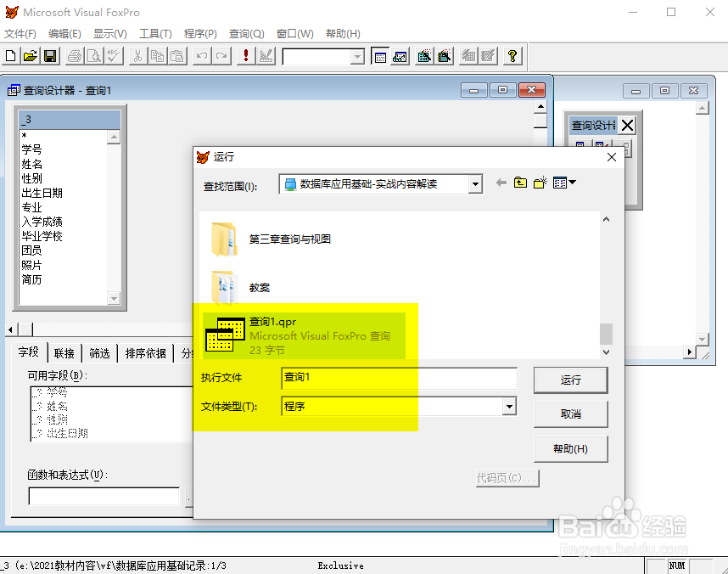Click the query designer scroll up arrow
The width and height of the screenshot is (728, 574).
coord(540,107)
